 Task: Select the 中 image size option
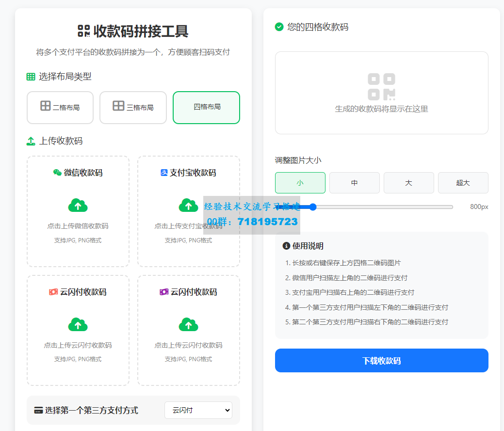click(x=355, y=183)
